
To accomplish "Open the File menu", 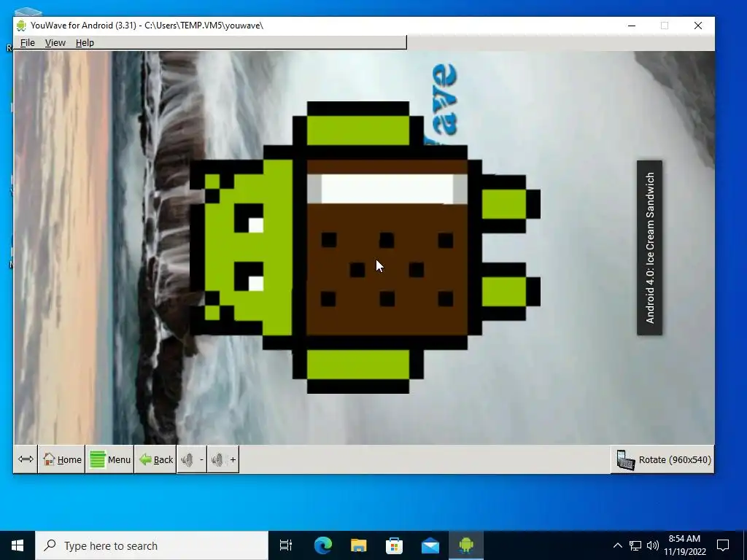I will pyautogui.click(x=27, y=43).
